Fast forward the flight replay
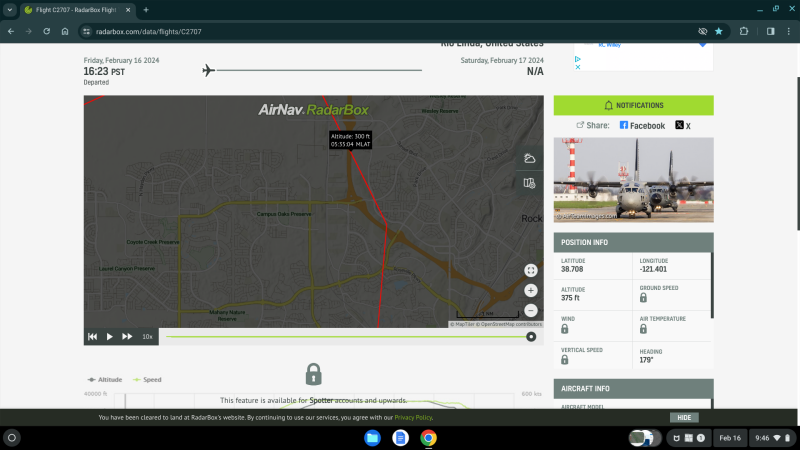 [127, 337]
